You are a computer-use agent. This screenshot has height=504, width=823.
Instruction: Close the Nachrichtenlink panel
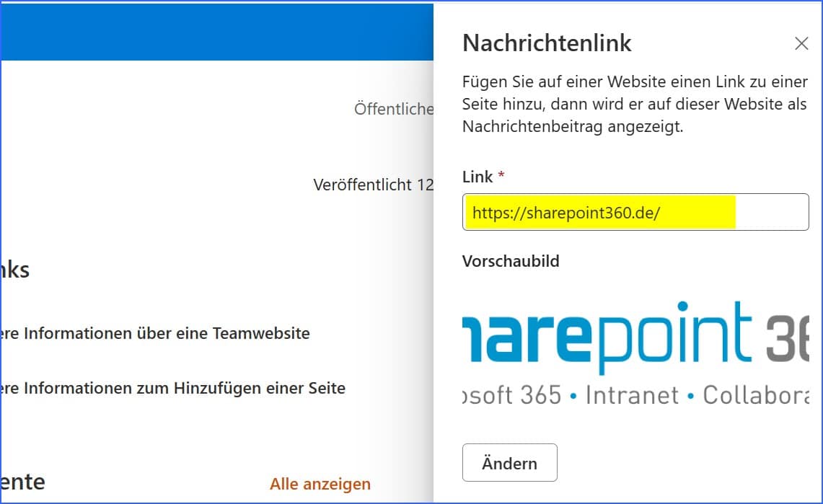tap(801, 43)
